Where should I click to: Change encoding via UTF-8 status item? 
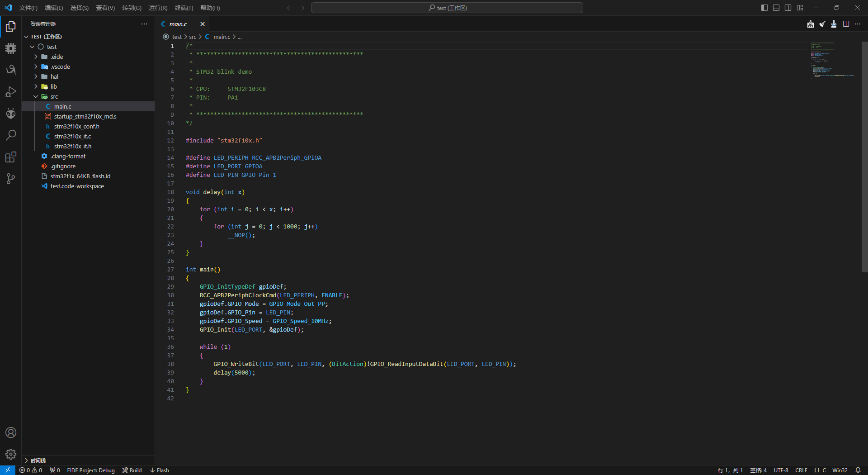pyautogui.click(x=781, y=470)
